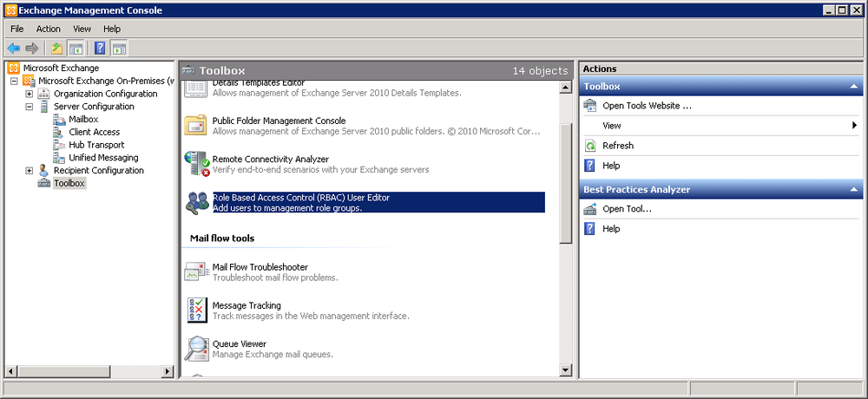Click the Help icon under Best Practices Analyzer

point(590,228)
